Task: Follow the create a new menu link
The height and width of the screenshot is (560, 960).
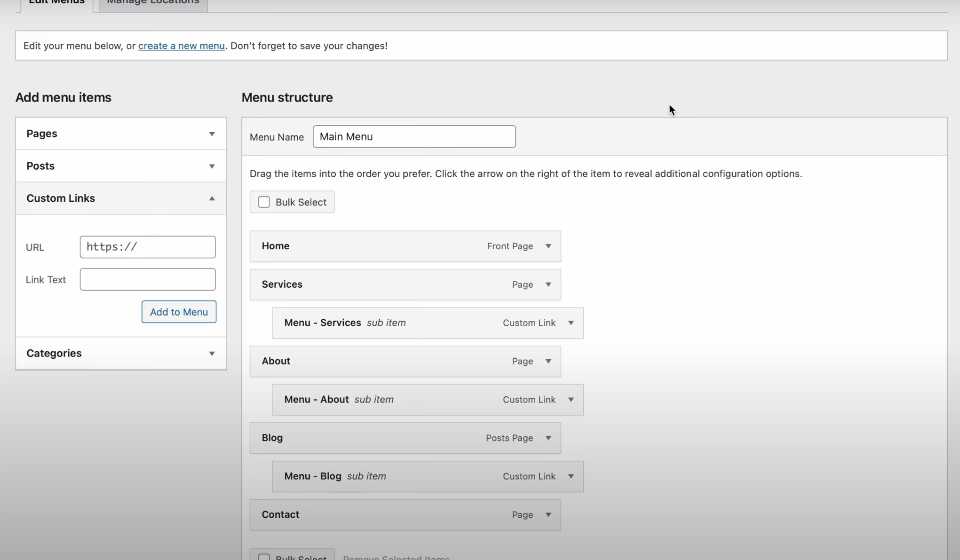Action: pos(181,46)
